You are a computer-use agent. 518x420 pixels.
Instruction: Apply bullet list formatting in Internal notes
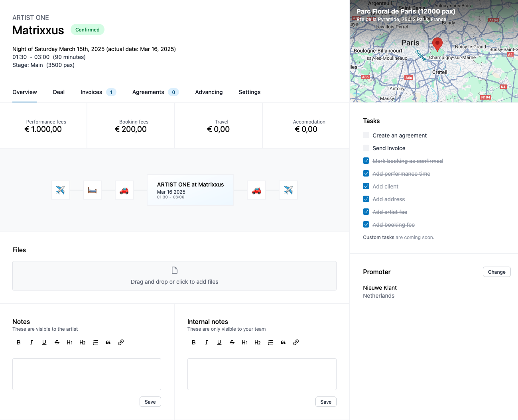270,342
